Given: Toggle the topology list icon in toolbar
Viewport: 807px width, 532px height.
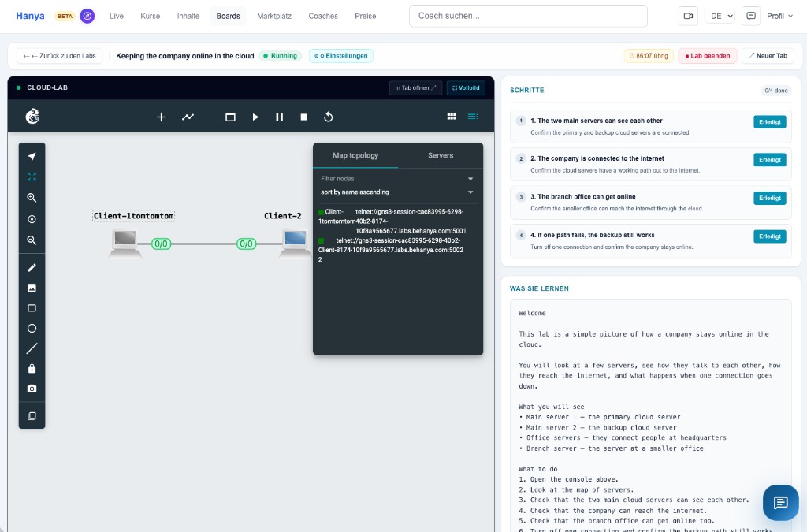Looking at the screenshot, I should [x=473, y=117].
